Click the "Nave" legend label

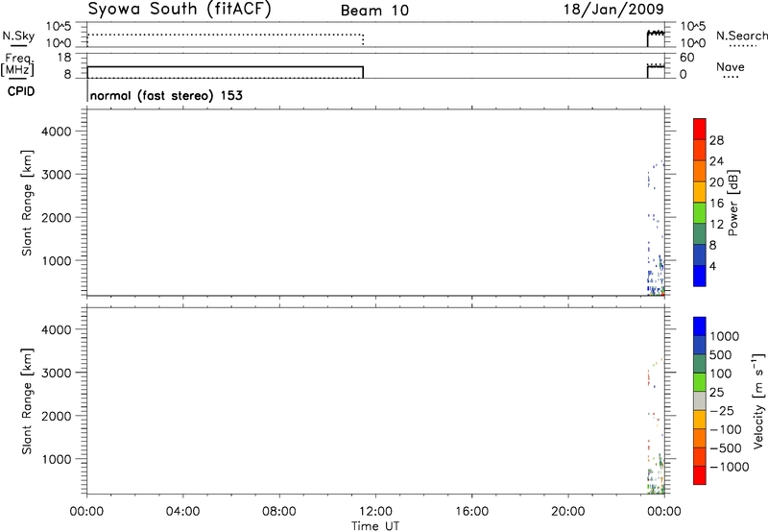click(731, 66)
